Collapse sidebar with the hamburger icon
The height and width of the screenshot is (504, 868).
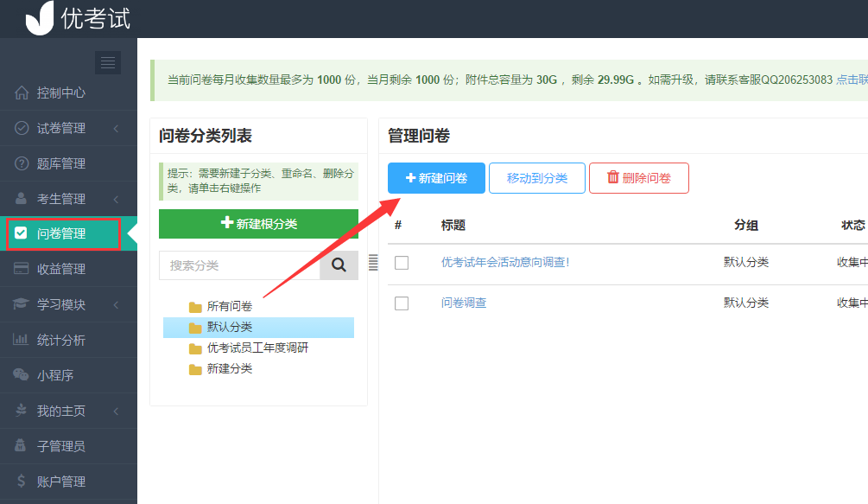pos(108,62)
